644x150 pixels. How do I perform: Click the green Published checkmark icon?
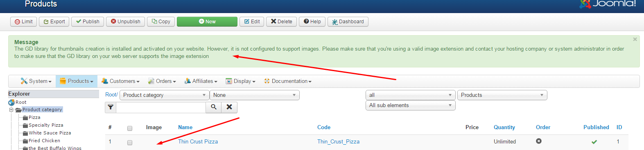594,142
